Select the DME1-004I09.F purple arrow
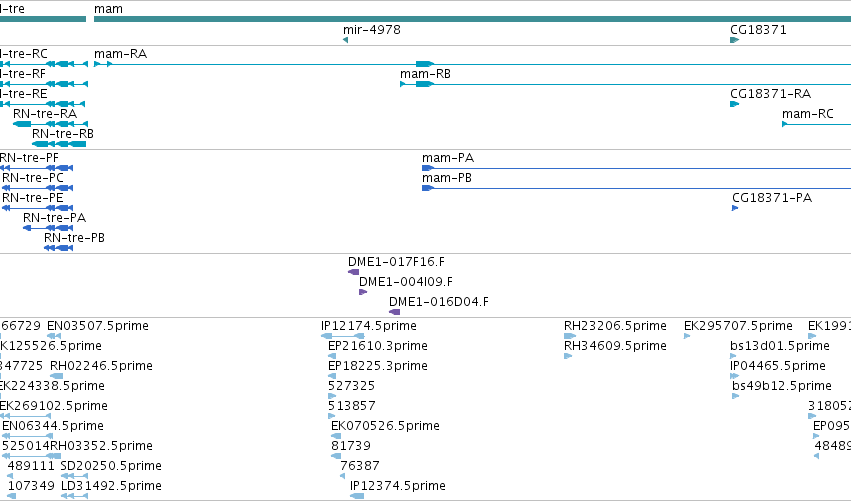 coord(363,292)
